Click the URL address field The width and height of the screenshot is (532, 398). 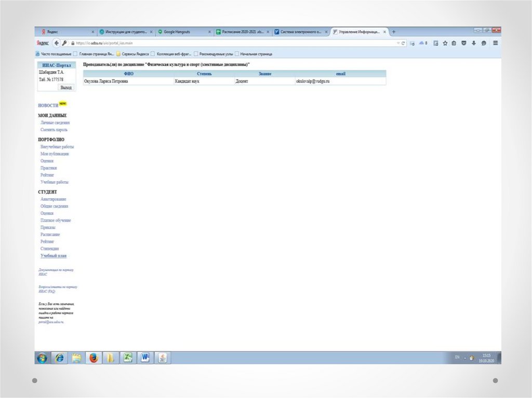(x=234, y=44)
